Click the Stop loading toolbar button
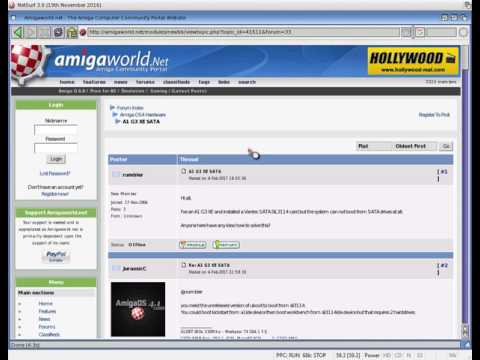Viewport: 480px width, 360px height. click(44, 32)
